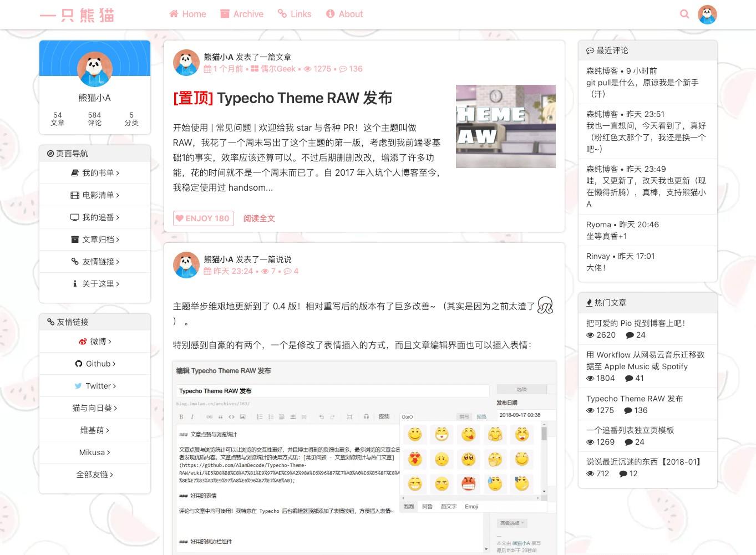Open the user avatar in top-right corner
Screen dimensions: 756x555
pyautogui.click(x=707, y=14)
